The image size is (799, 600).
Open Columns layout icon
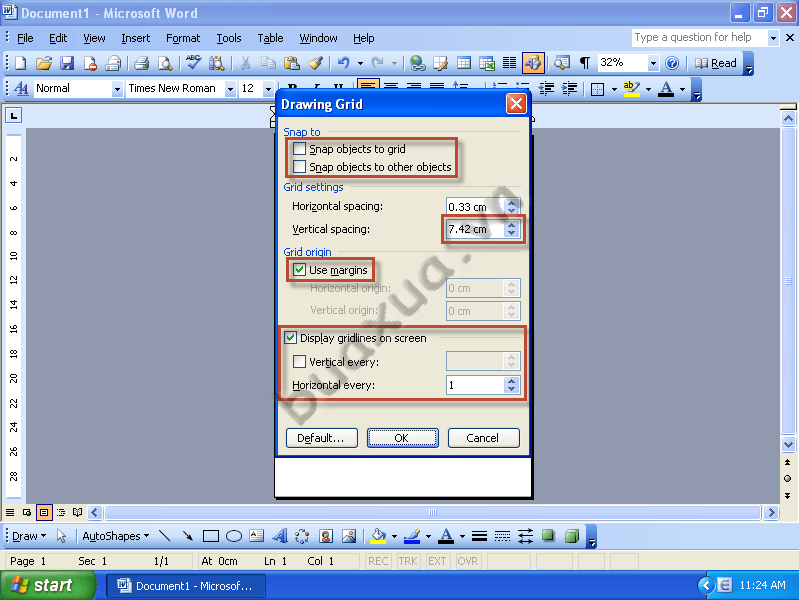(x=510, y=63)
